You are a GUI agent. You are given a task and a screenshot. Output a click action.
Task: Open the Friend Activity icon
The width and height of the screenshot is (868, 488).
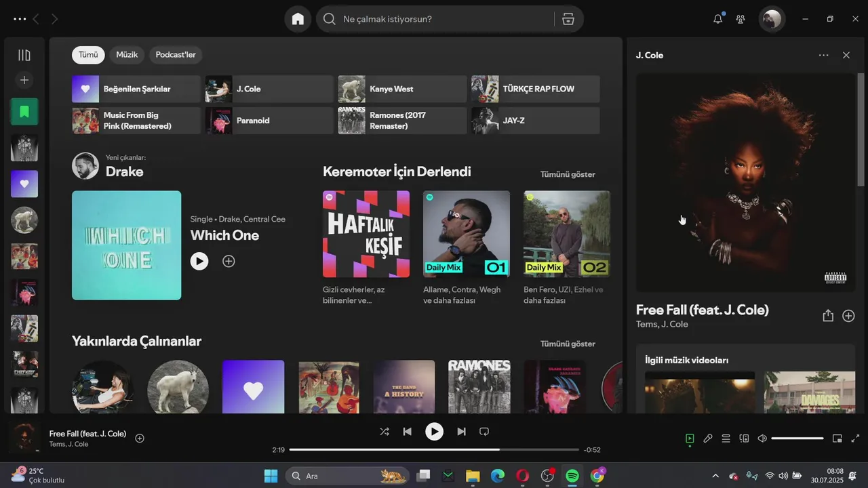tap(741, 19)
